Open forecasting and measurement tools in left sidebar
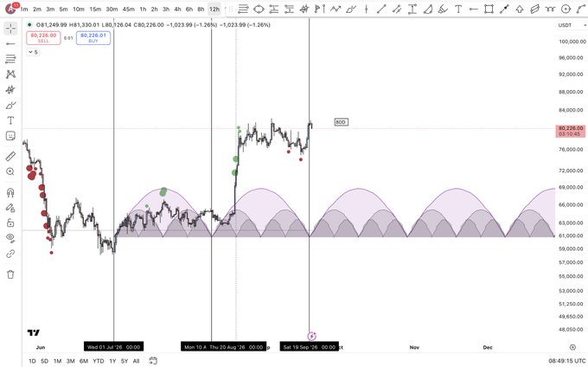The width and height of the screenshot is (588, 367). [x=10, y=90]
